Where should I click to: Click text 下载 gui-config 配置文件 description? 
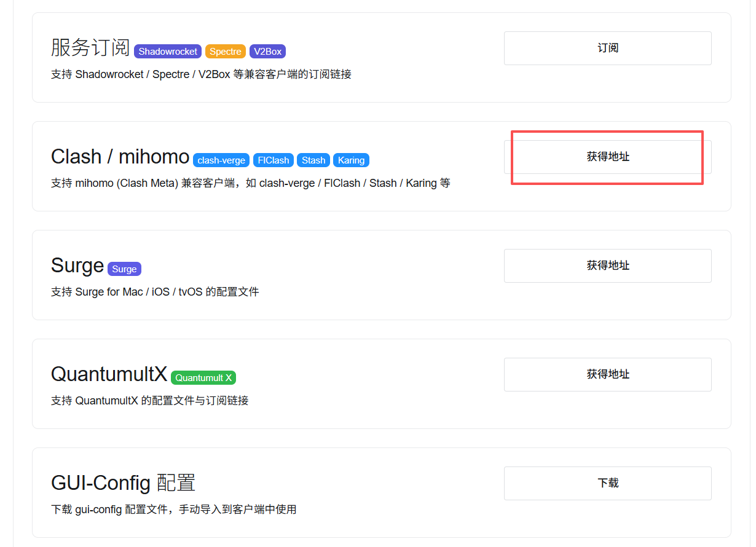pos(173,510)
